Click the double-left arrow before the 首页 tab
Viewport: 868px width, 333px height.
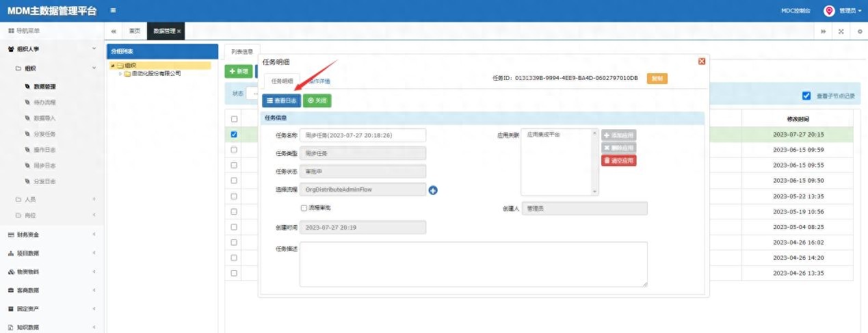click(x=113, y=31)
